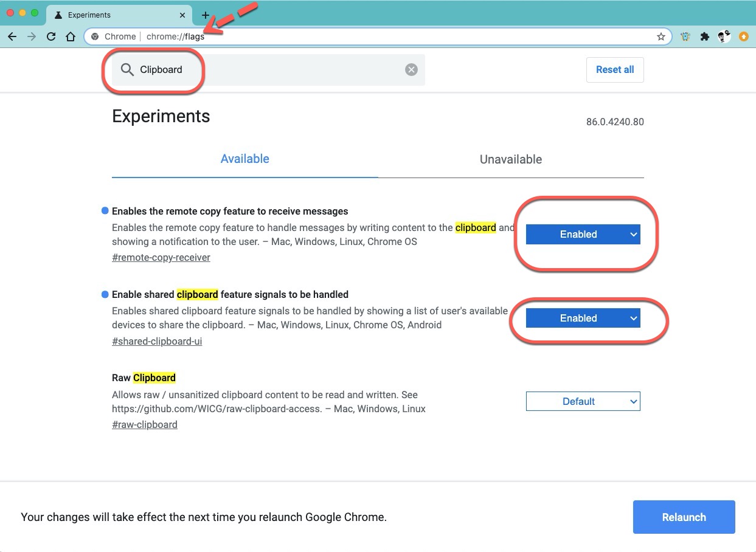Click the Reset all button
Screen dimensions: 756x552
[614, 70]
